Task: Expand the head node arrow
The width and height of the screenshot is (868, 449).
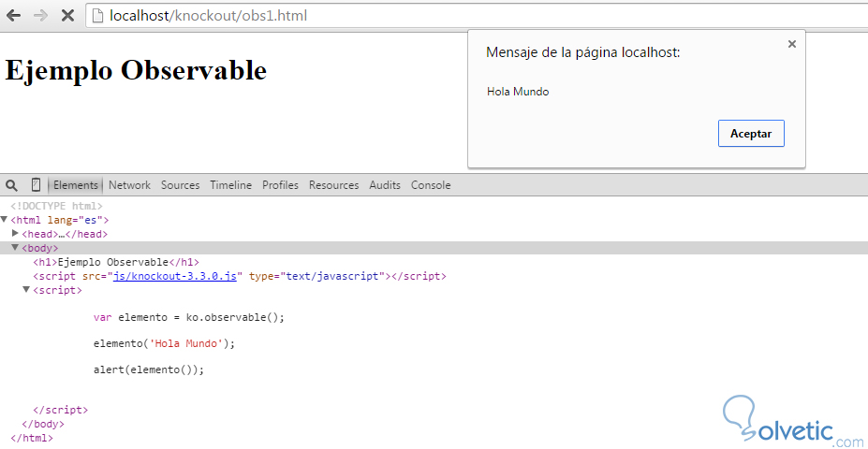Action: click(x=16, y=233)
